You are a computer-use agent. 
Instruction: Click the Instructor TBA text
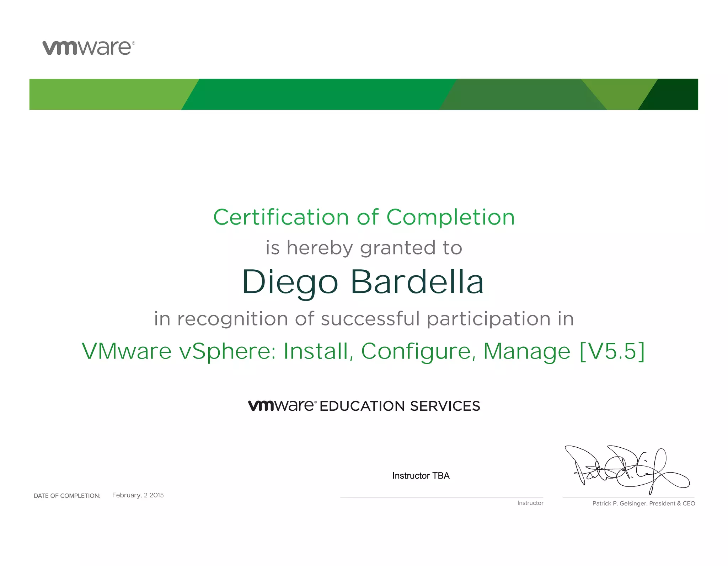(x=421, y=476)
